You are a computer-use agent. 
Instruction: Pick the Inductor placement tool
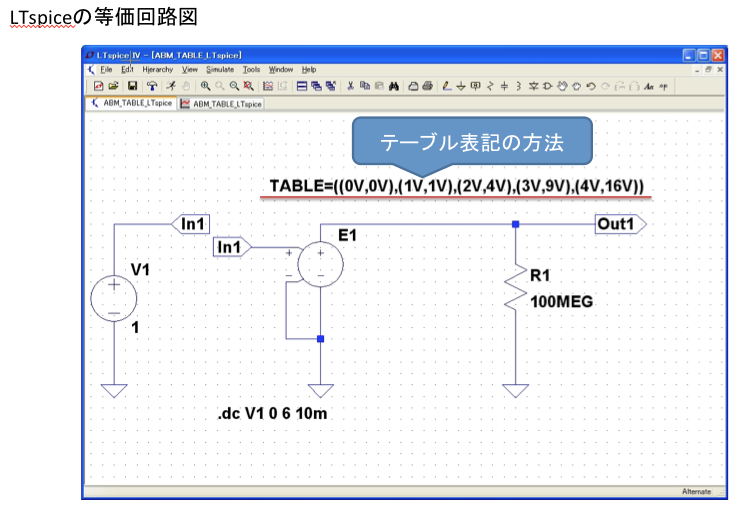(519, 86)
